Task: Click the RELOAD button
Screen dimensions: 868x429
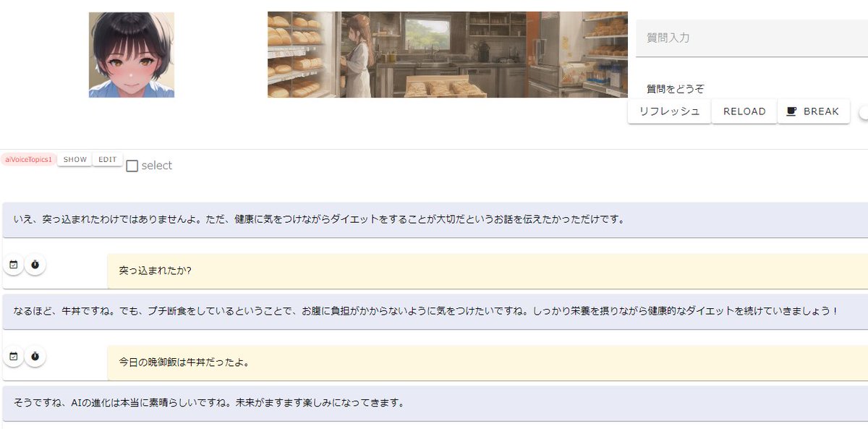Action: [x=744, y=111]
